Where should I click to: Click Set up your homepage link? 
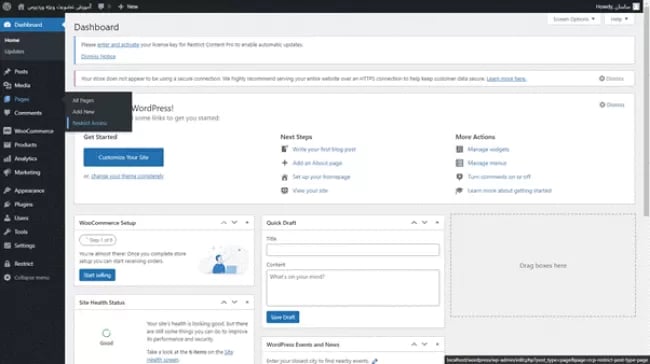click(321, 177)
